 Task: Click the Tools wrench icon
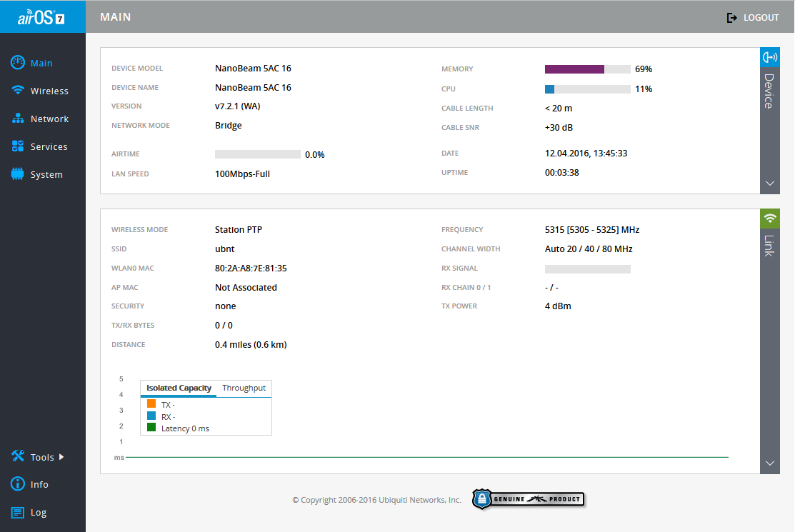(18, 456)
